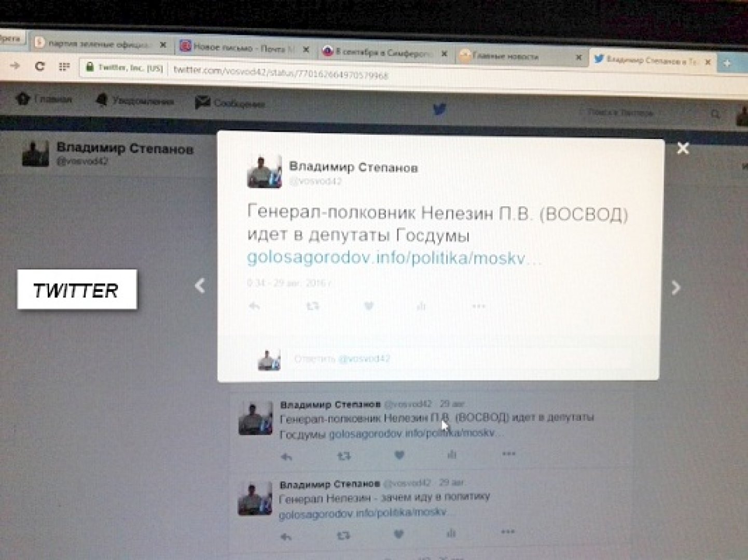Open Сообщения messages
The height and width of the screenshot is (560, 748).
[x=230, y=103]
